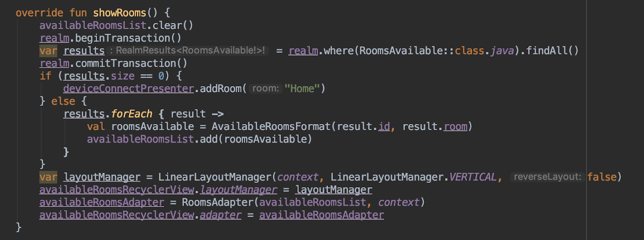Click the forEach call on results

coord(132,114)
